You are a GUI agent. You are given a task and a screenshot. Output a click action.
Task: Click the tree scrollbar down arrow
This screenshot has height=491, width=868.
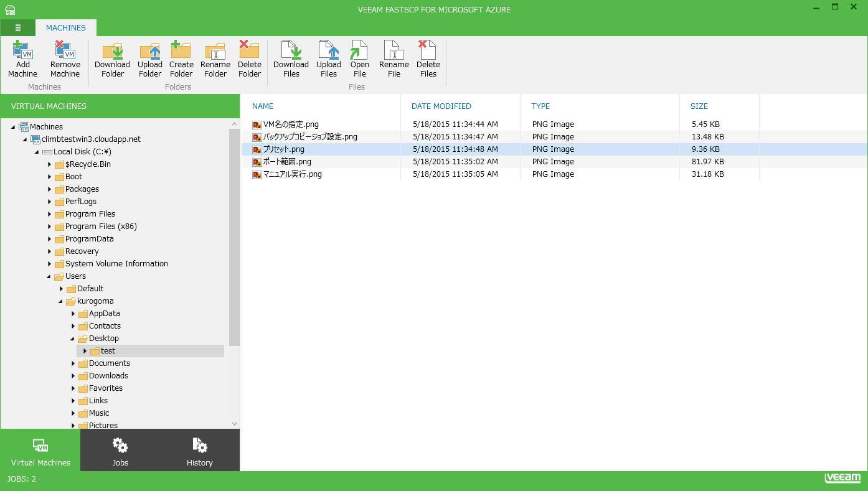click(x=234, y=424)
